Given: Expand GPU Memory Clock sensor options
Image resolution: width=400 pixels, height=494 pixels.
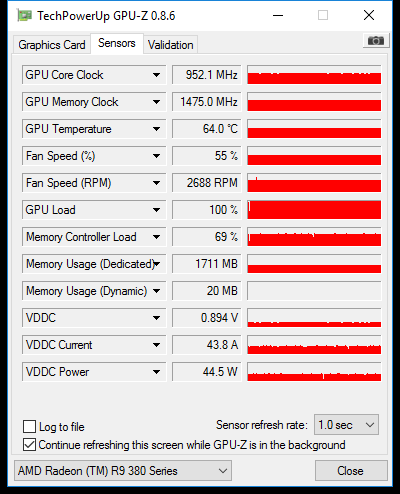Looking at the screenshot, I should coord(156,102).
